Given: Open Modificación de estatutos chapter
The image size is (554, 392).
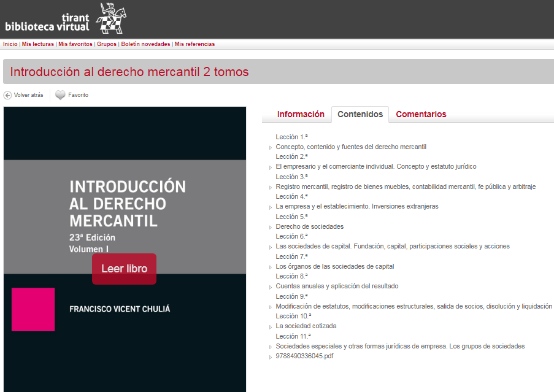Looking at the screenshot, I should coord(414,307).
